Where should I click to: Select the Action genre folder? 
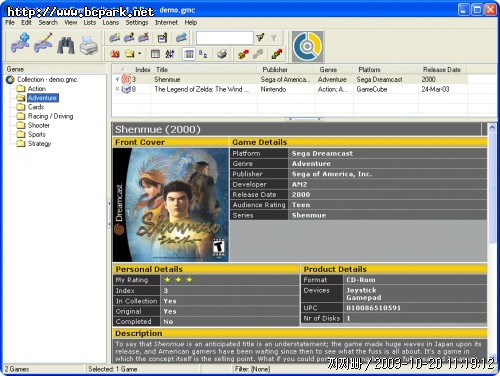pos(37,88)
